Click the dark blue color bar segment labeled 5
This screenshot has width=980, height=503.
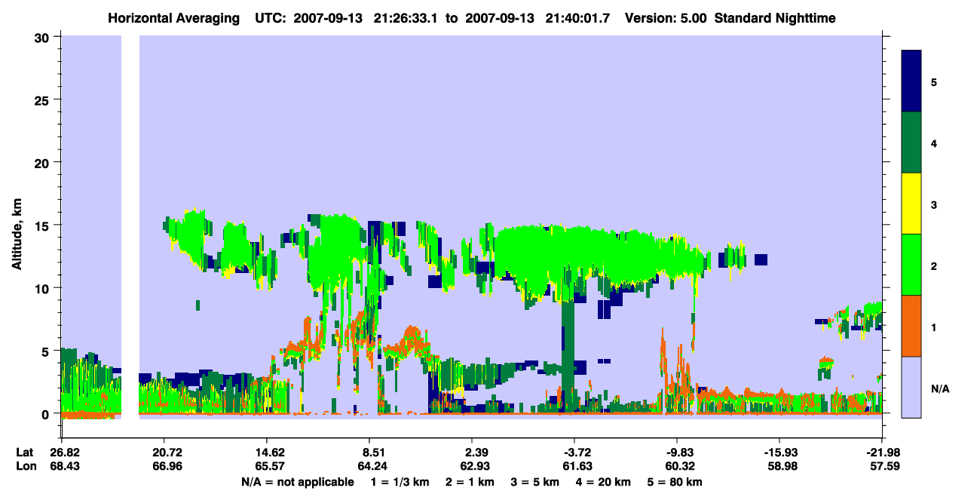pyautogui.click(x=912, y=81)
